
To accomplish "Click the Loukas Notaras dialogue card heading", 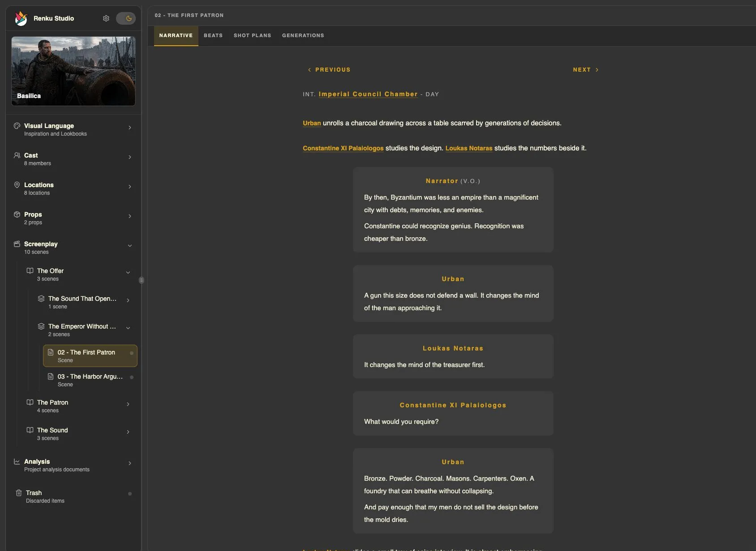I will tap(453, 348).
